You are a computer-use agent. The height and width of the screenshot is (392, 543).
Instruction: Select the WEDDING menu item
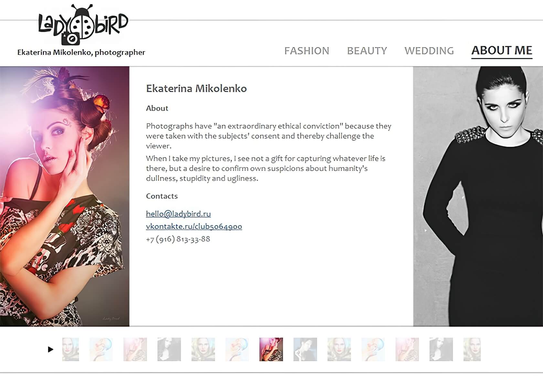click(429, 51)
